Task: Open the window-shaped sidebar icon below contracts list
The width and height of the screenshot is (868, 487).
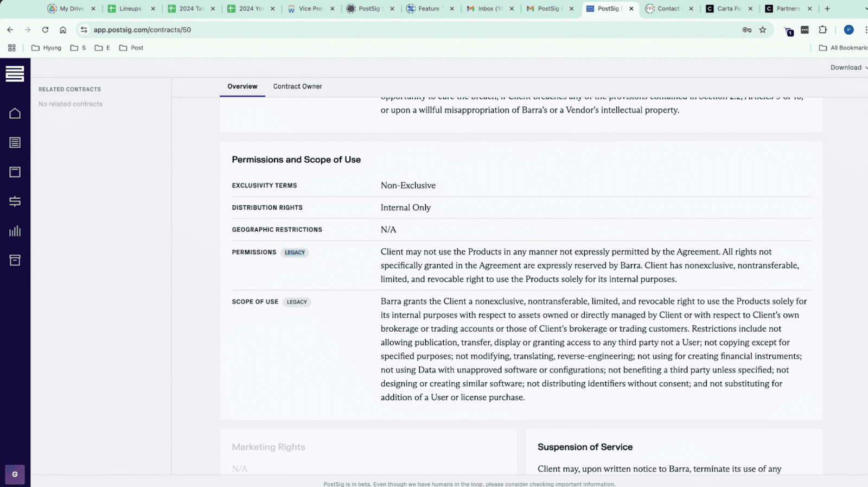Action: coord(15,172)
